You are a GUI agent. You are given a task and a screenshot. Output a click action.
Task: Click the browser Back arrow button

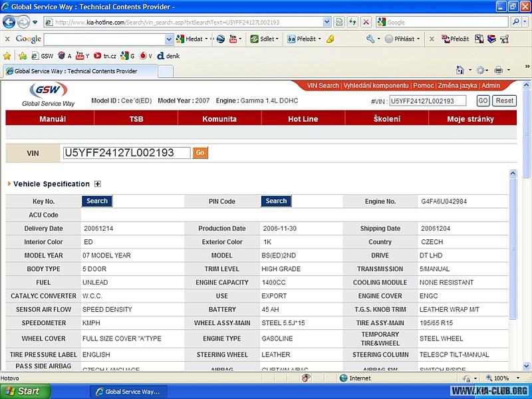pos(9,22)
